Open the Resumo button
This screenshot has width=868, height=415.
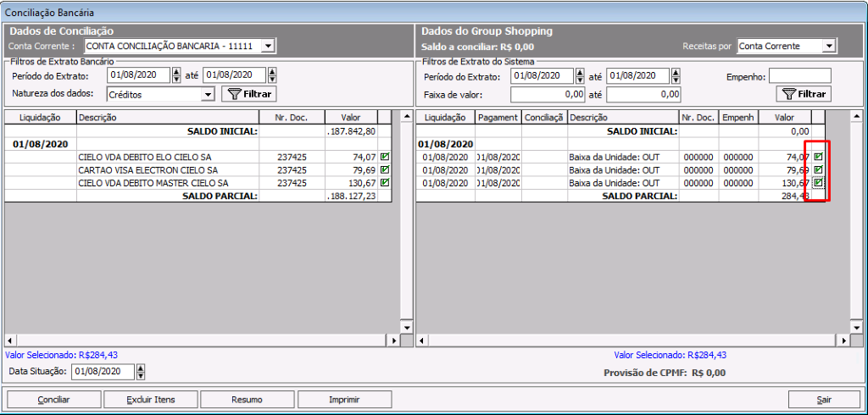[x=247, y=400]
